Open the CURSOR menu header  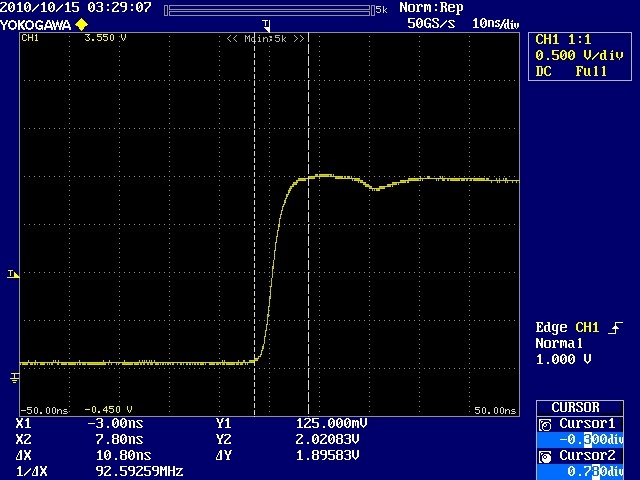coord(583,407)
